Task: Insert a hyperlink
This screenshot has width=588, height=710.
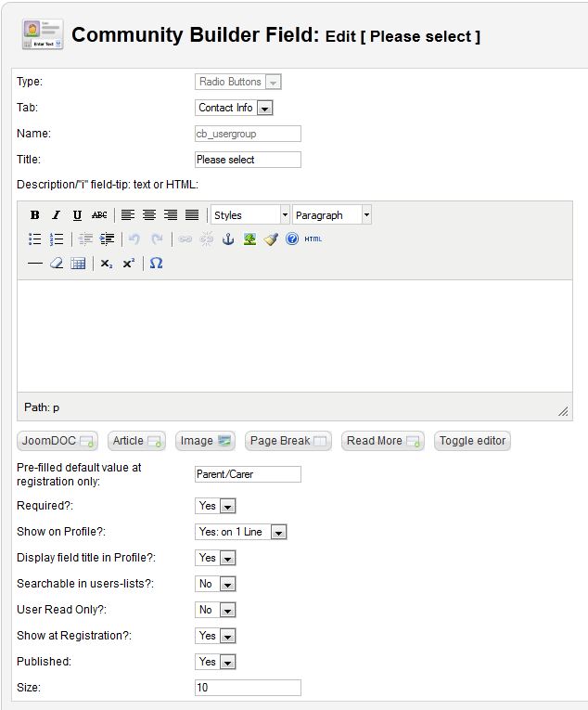Action: coord(185,239)
